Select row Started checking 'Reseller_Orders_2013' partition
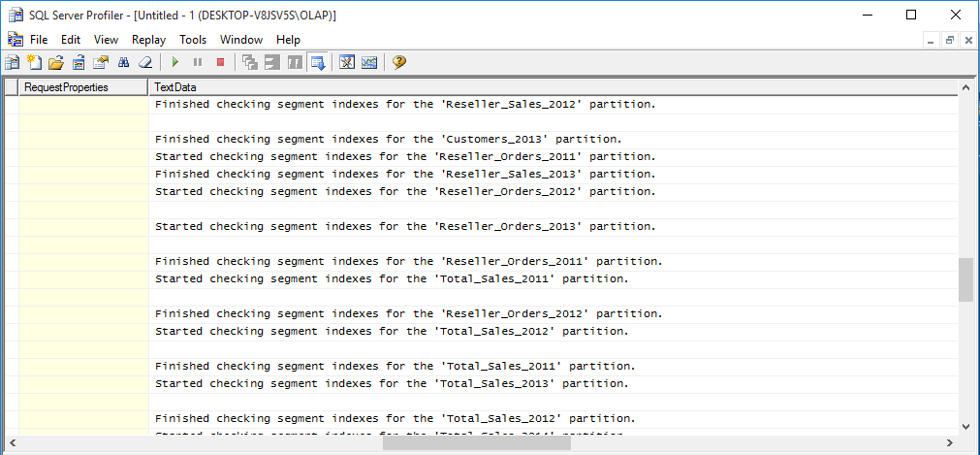 click(481, 227)
